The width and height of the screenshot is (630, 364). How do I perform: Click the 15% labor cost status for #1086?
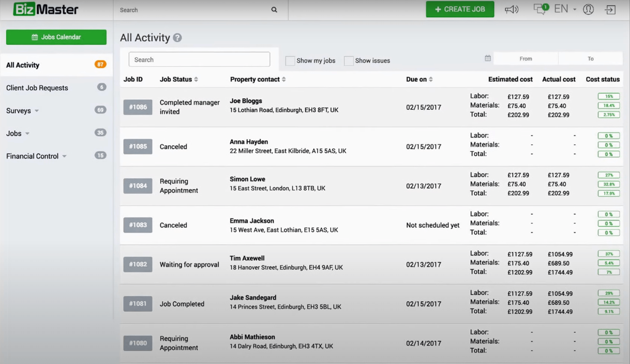point(609,97)
